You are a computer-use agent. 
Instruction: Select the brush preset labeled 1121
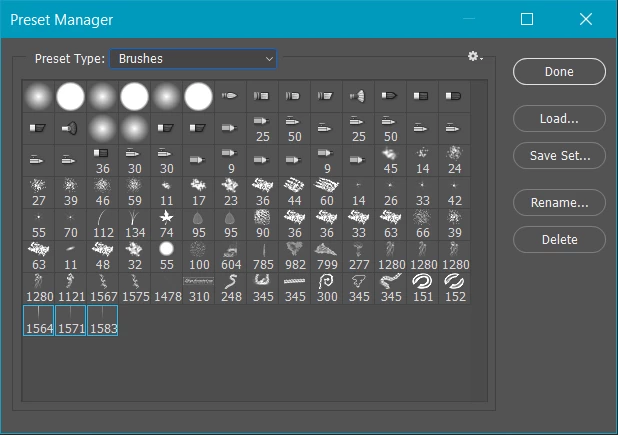click(x=71, y=288)
